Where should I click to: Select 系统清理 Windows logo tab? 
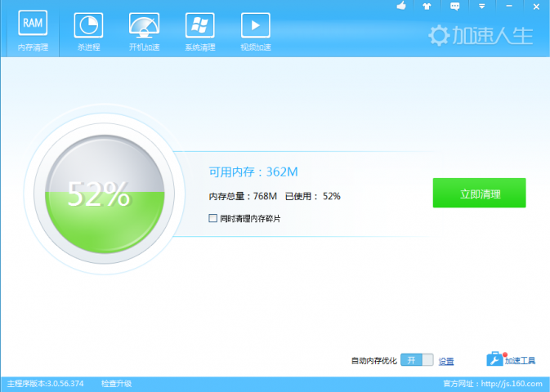(x=199, y=31)
